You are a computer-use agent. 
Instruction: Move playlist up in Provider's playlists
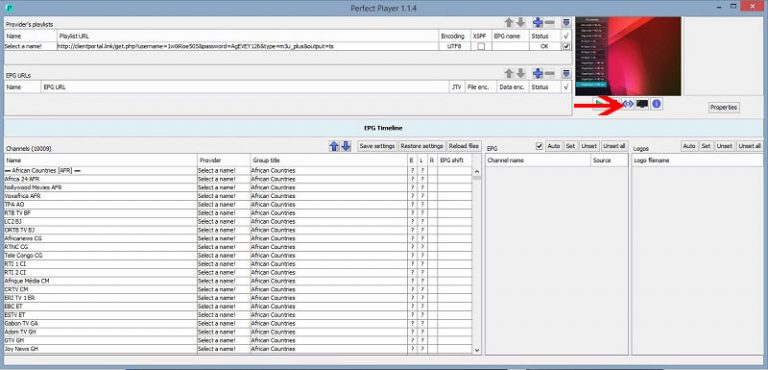point(509,23)
